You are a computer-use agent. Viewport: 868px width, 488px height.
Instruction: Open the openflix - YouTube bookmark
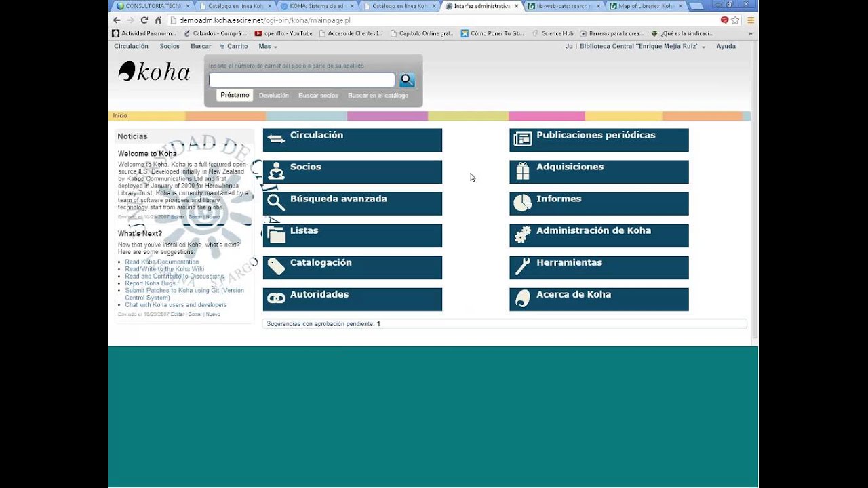tap(283, 33)
